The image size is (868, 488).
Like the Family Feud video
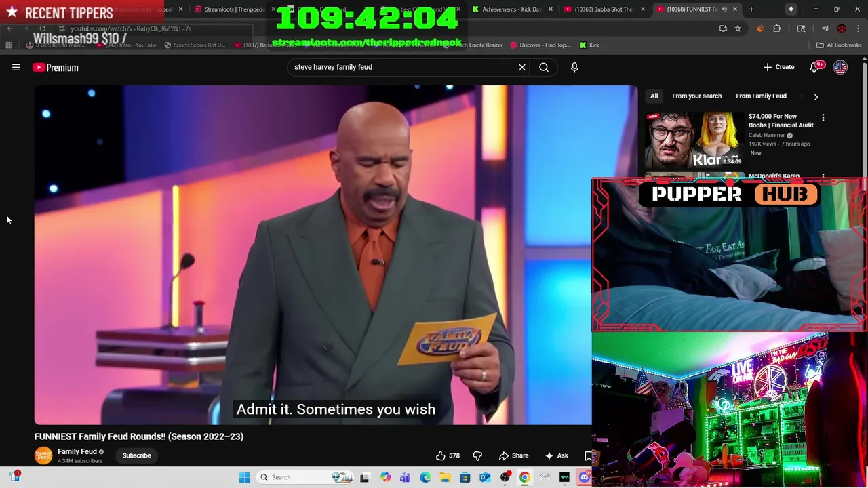click(448, 455)
